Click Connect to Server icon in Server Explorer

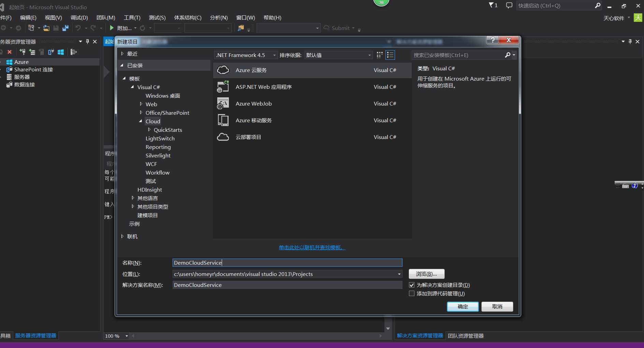coord(32,52)
